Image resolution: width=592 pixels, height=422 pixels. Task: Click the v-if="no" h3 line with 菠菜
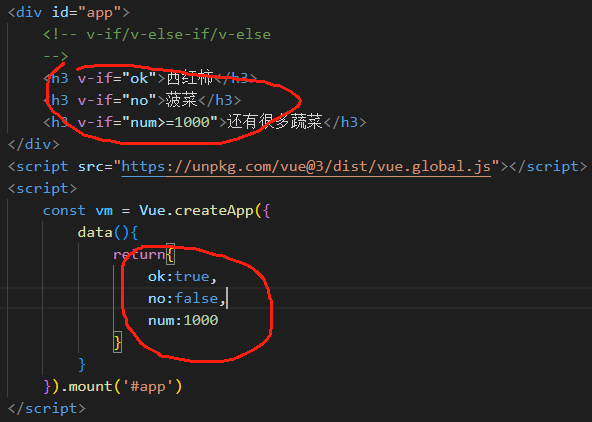point(142,100)
